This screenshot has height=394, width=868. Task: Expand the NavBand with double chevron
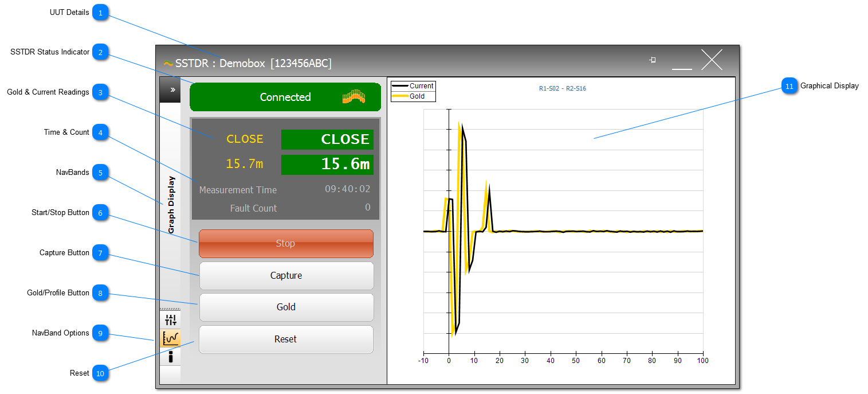click(x=172, y=90)
